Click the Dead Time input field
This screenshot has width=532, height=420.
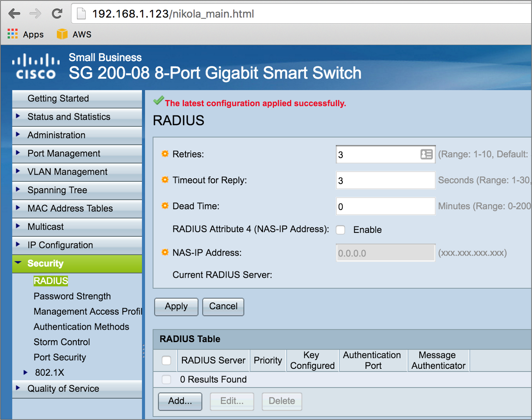(x=385, y=207)
